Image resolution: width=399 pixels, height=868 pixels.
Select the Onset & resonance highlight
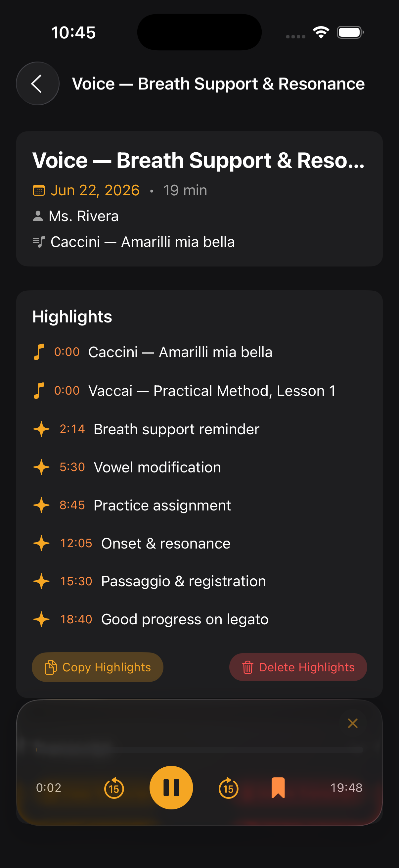199,543
